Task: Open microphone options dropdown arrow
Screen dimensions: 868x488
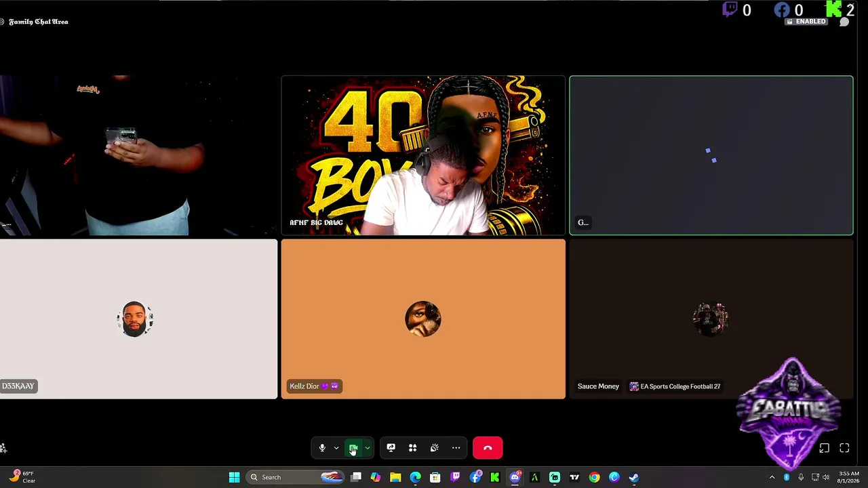Action: (336, 448)
